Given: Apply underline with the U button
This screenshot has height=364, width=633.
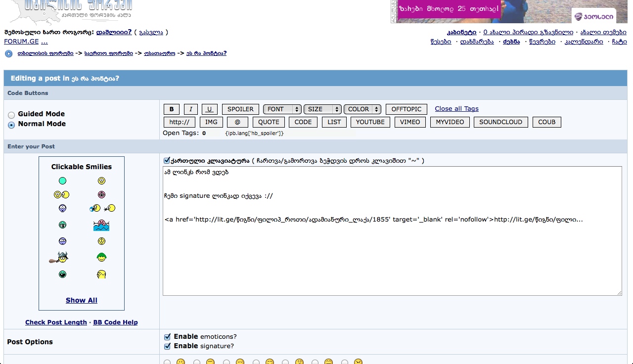Looking at the screenshot, I should tap(210, 109).
